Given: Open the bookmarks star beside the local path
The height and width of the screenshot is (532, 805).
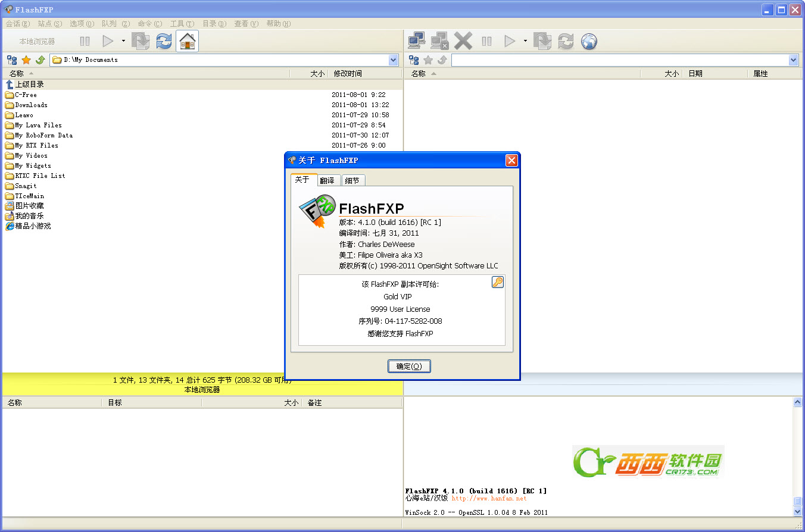Looking at the screenshot, I should click(26, 60).
